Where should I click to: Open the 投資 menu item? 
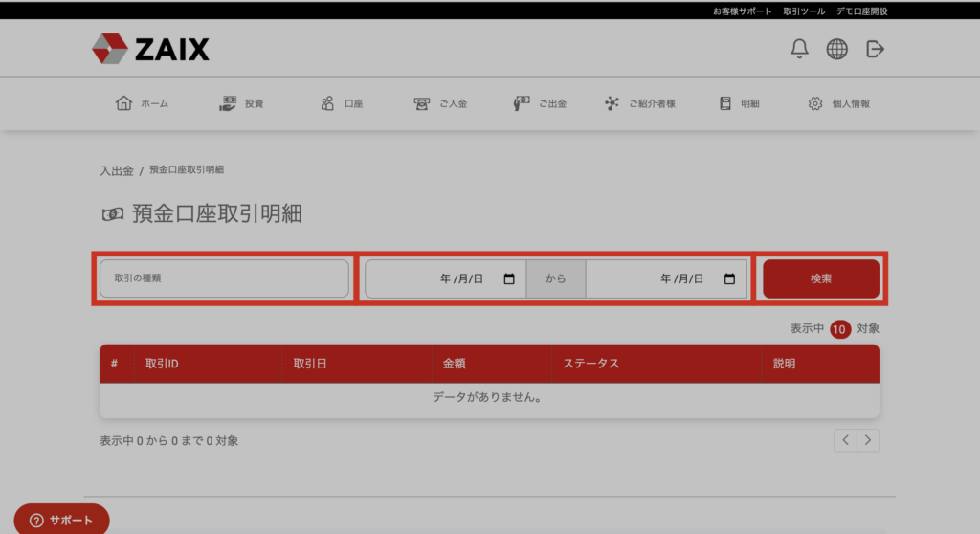241,103
